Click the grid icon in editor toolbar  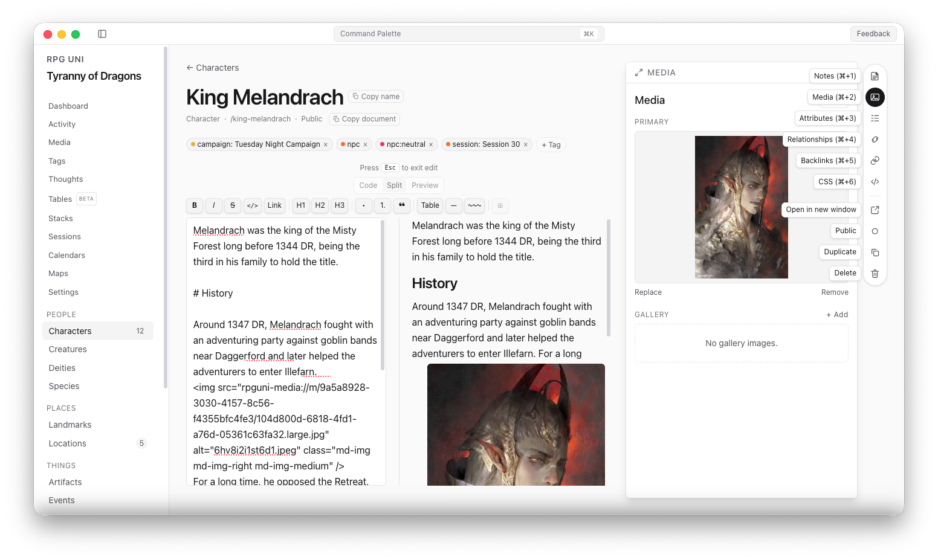point(500,205)
